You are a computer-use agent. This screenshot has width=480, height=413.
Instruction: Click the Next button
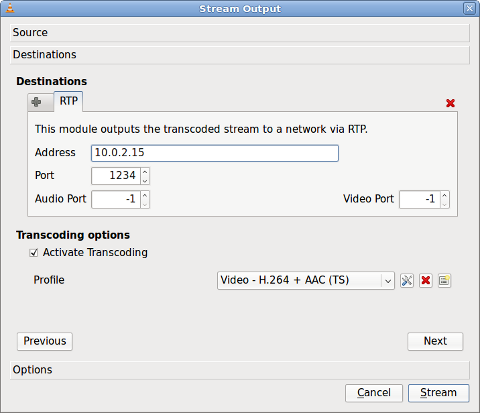tap(435, 341)
